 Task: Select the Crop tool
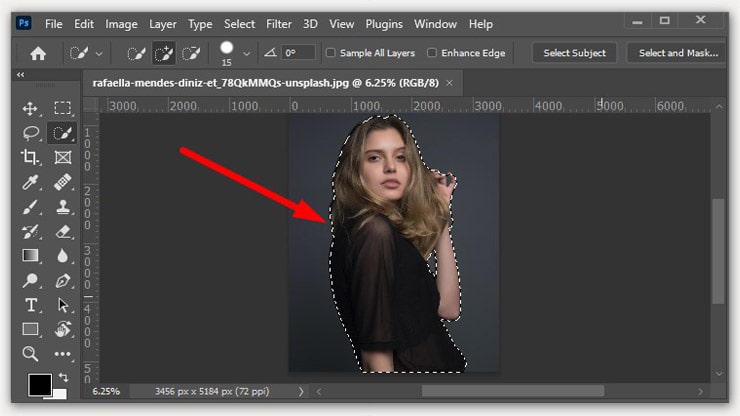30,157
